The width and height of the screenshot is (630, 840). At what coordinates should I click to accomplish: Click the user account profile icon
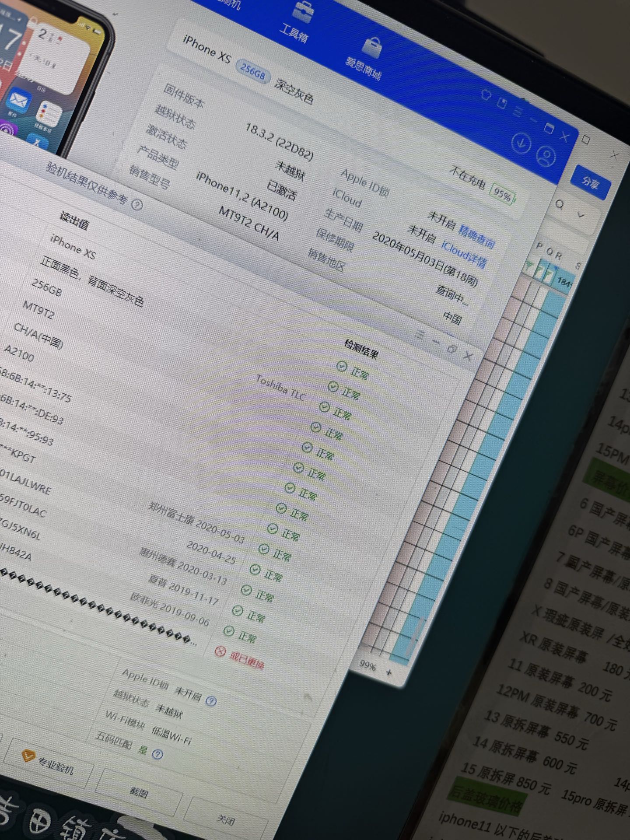point(546,156)
